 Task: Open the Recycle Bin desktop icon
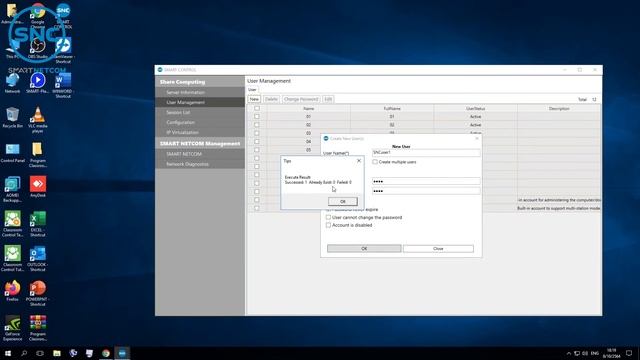pyautogui.click(x=12, y=118)
